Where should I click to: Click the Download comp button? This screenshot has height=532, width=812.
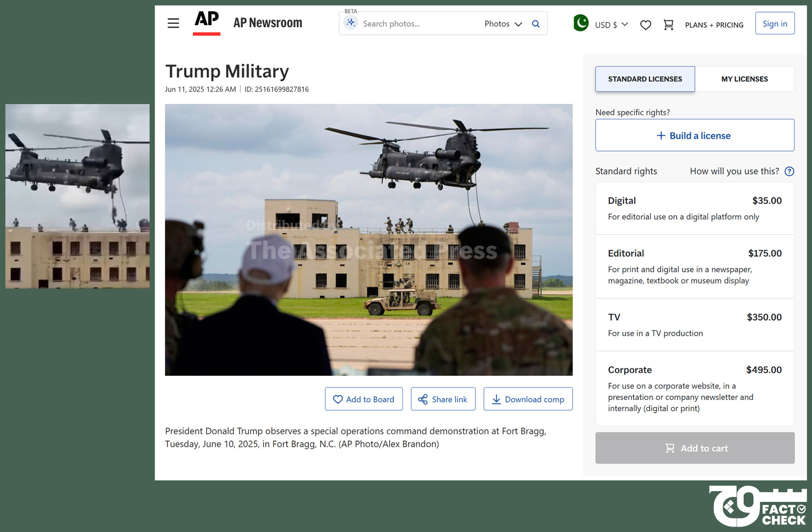coord(528,399)
